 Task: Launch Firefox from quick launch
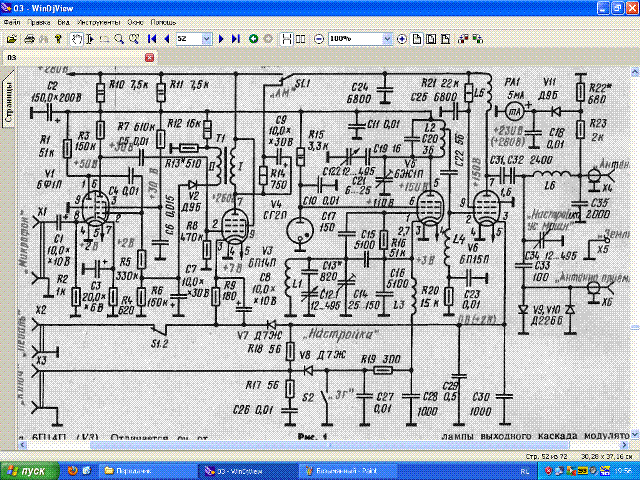73,471
